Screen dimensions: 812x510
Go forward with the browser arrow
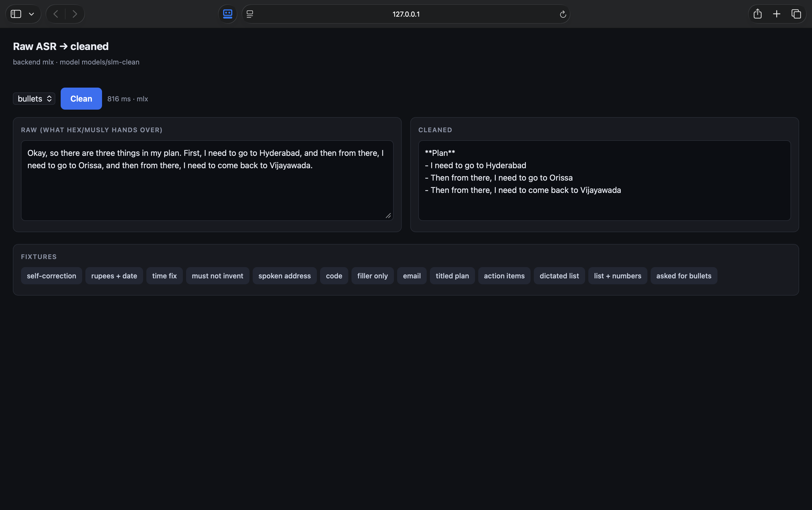[75, 14]
